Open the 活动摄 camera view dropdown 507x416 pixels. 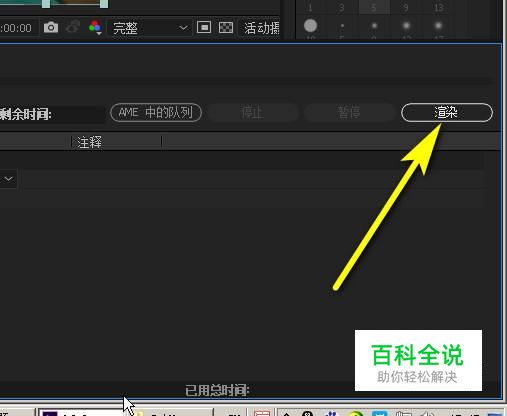point(259,28)
